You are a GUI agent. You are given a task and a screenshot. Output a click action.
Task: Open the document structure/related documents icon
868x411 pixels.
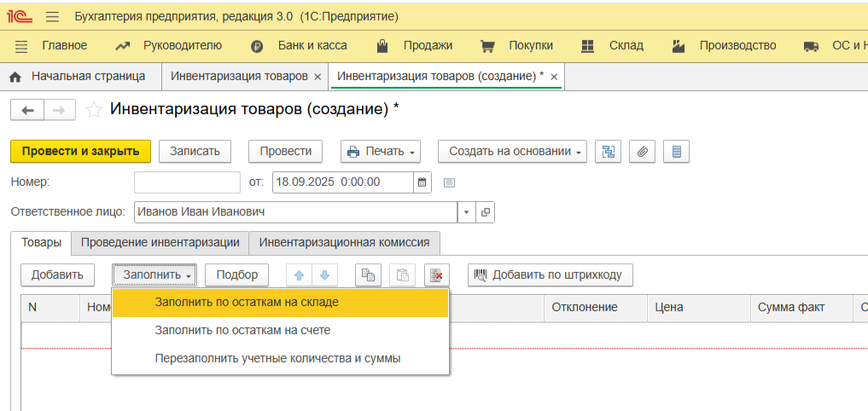tap(607, 152)
